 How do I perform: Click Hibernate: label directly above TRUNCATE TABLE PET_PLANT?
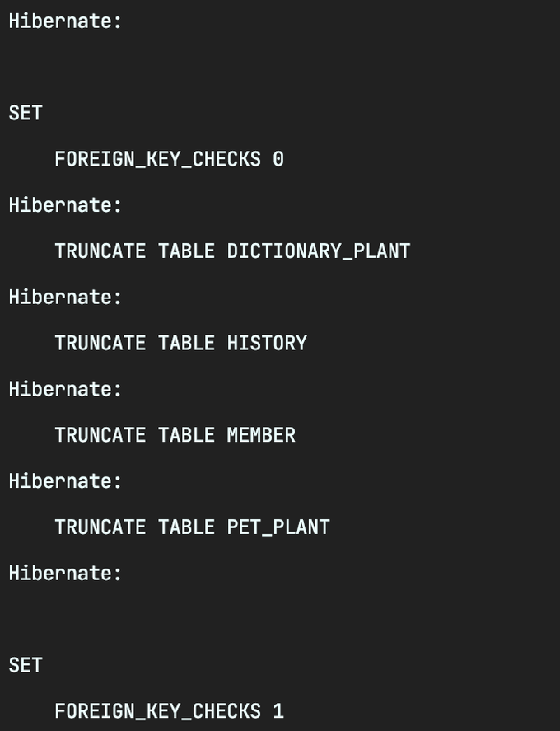(65, 481)
